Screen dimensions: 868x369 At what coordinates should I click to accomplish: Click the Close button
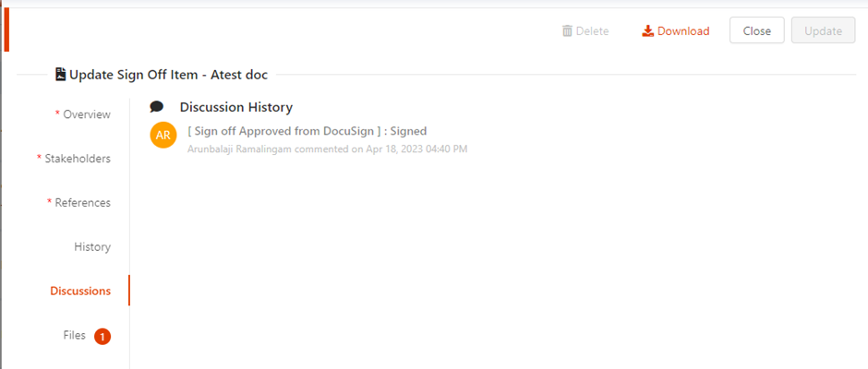pyautogui.click(x=757, y=30)
